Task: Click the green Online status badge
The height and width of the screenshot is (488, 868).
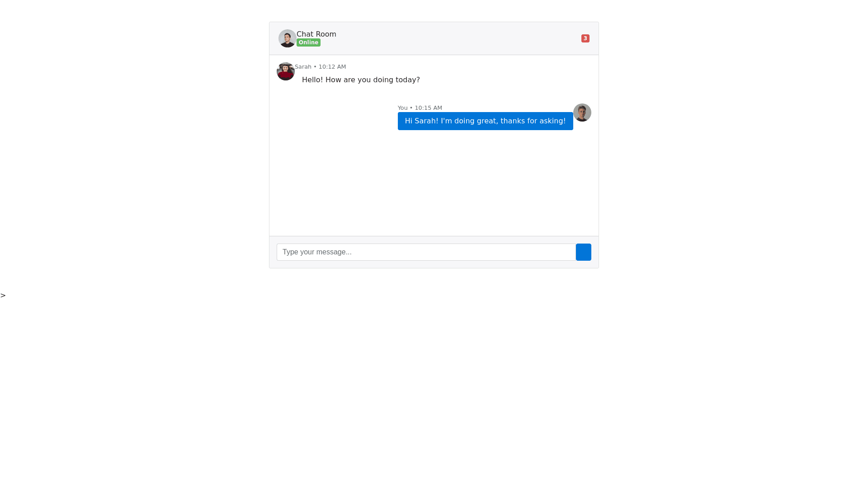Action: point(308,42)
